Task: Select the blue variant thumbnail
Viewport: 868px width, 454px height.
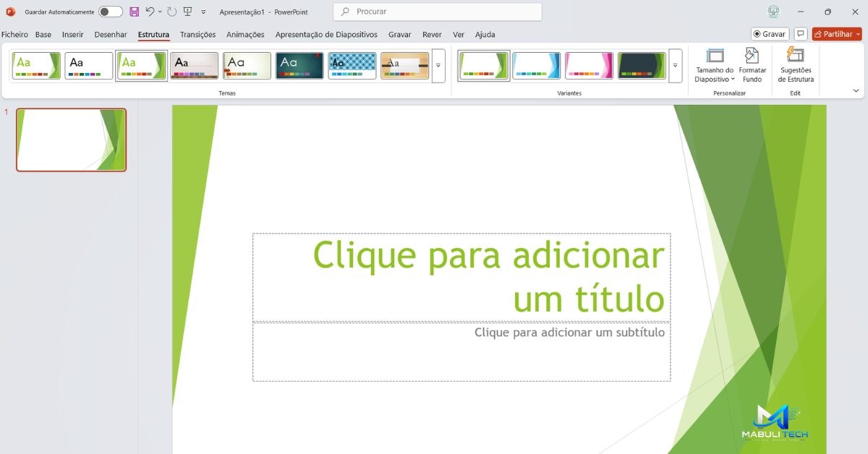Action: tap(537, 66)
